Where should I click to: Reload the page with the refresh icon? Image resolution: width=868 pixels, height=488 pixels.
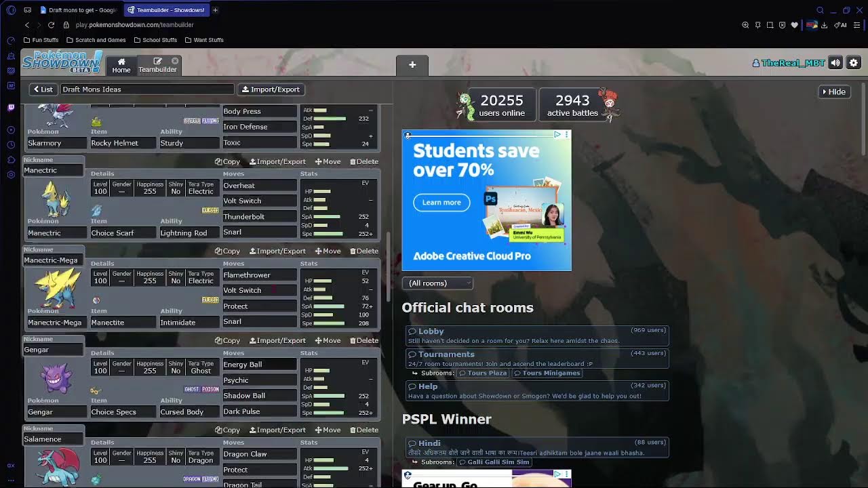[51, 25]
